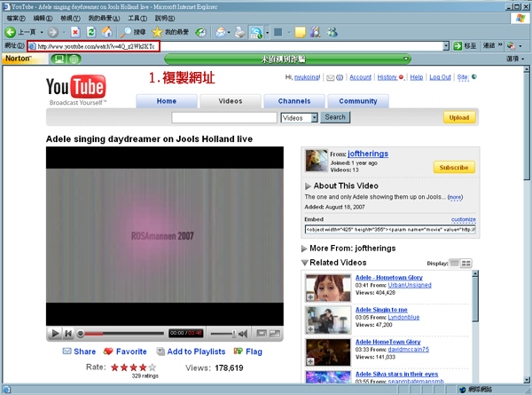Click the yellow note toolbar icon
The height and width of the screenshot is (395, 532).
click(300, 32)
